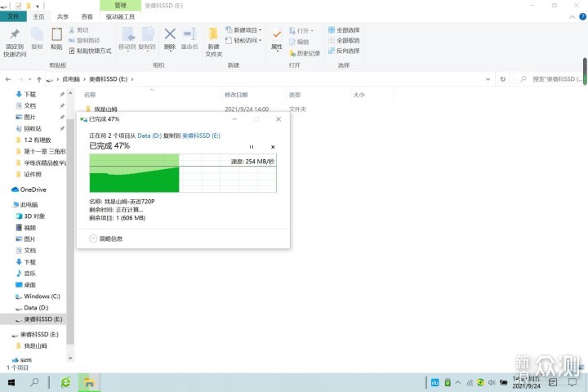Screen dimensions: 588x392
Task: Cancel the copy with small X
Action: (x=273, y=147)
